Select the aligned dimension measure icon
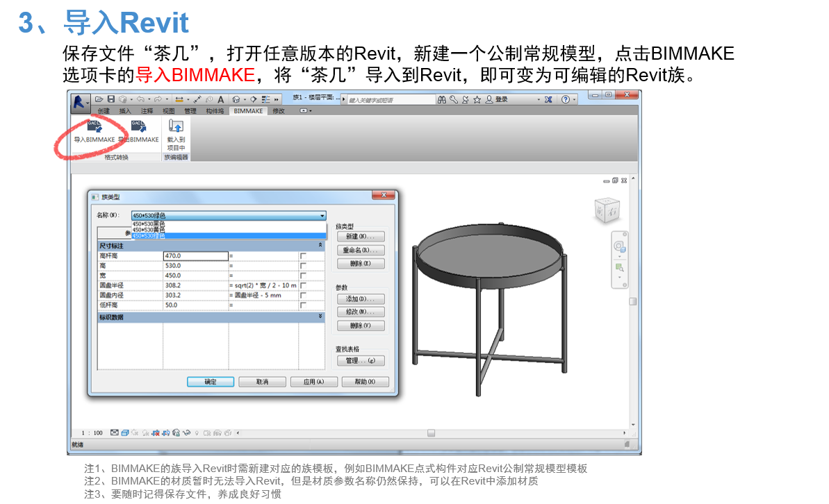Viewport: 829px width, 504px height. tap(197, 99)
